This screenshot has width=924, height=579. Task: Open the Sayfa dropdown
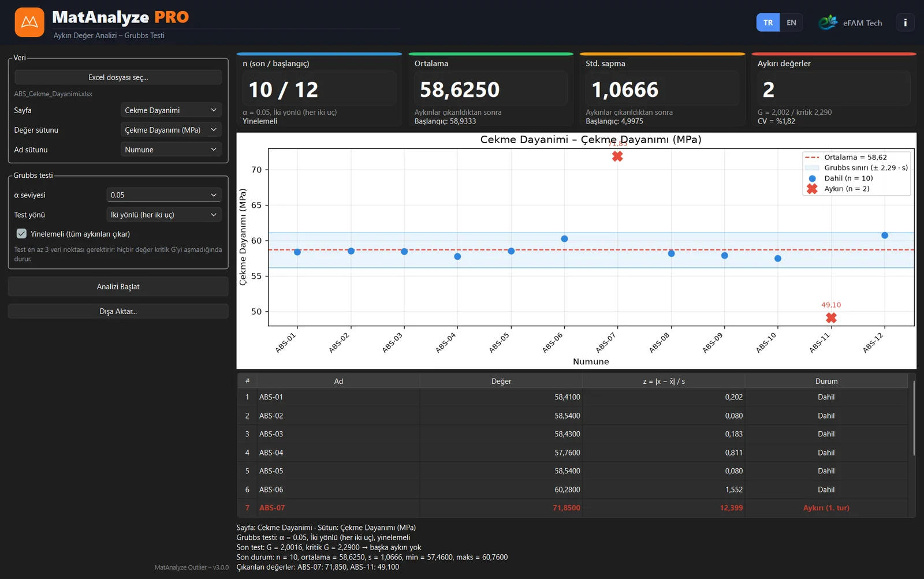pyautogui.click(x=171, y=110)
